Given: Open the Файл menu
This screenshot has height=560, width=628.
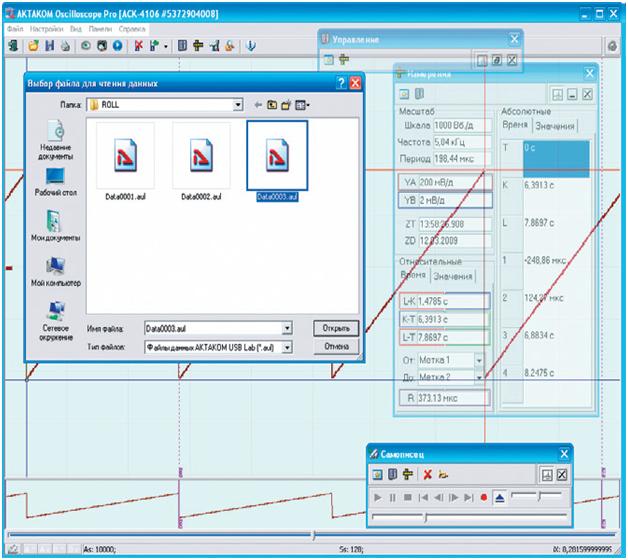Looking at the screenshot, I should point(15,29).
